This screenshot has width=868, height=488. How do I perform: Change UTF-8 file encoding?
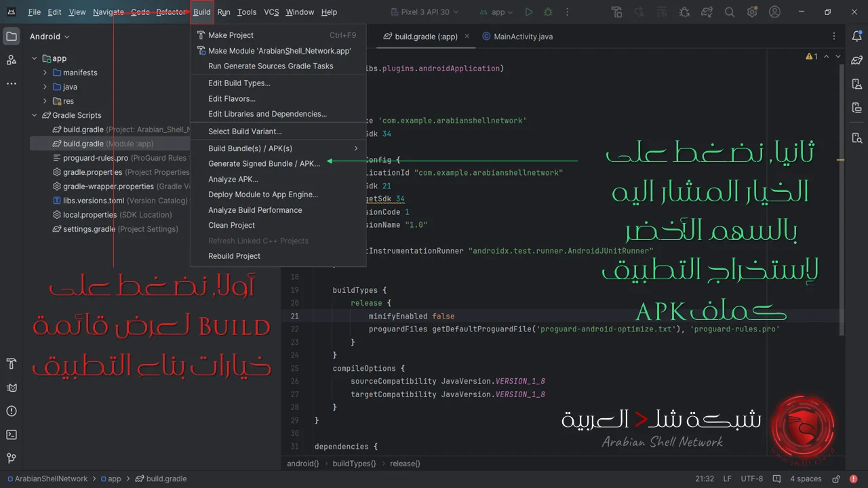click(x=752, y=479)
